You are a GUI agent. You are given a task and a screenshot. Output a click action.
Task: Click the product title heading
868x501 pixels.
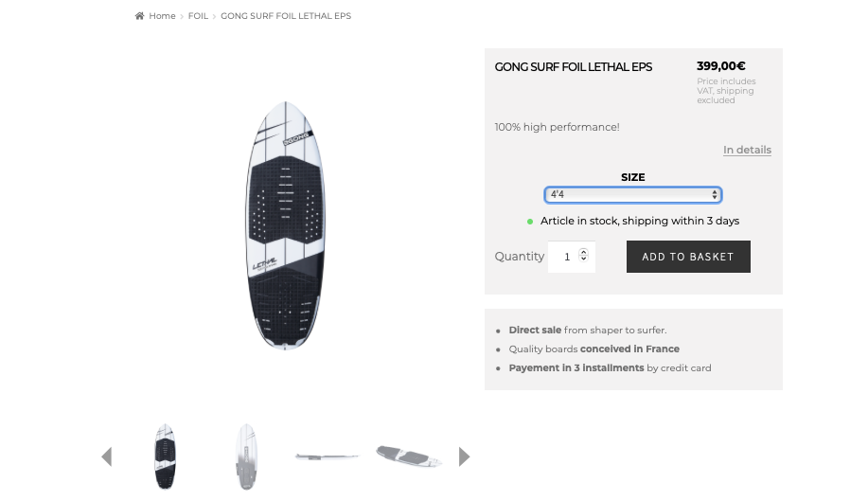point(574,67)
